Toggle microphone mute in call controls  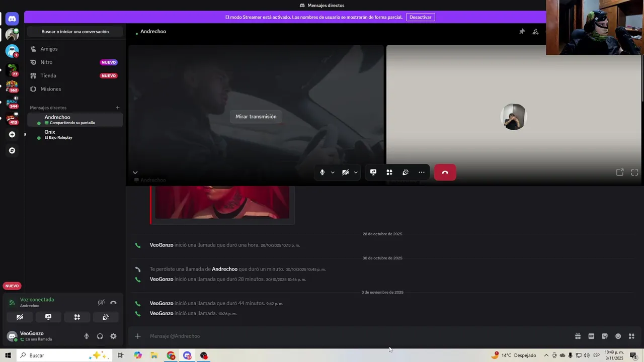[x=322, y=172]
